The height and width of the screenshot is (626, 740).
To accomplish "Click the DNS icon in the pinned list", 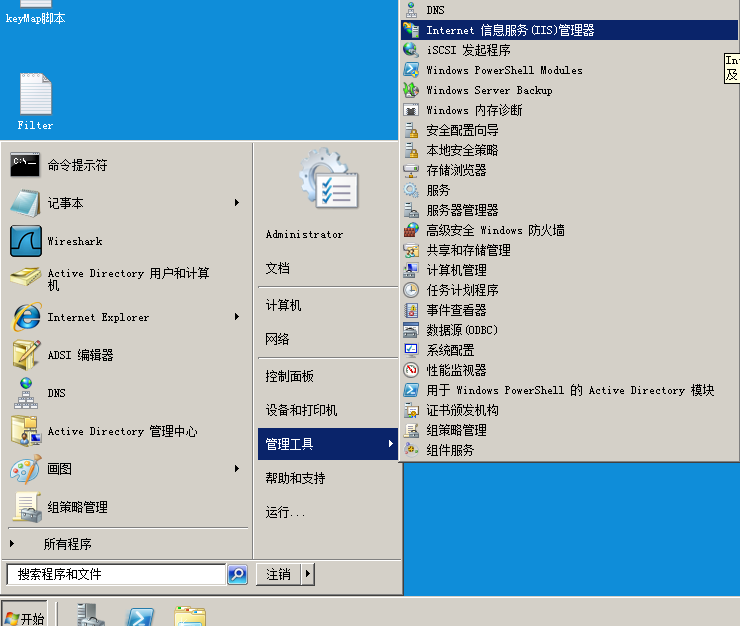I will [x=26, y=393].
